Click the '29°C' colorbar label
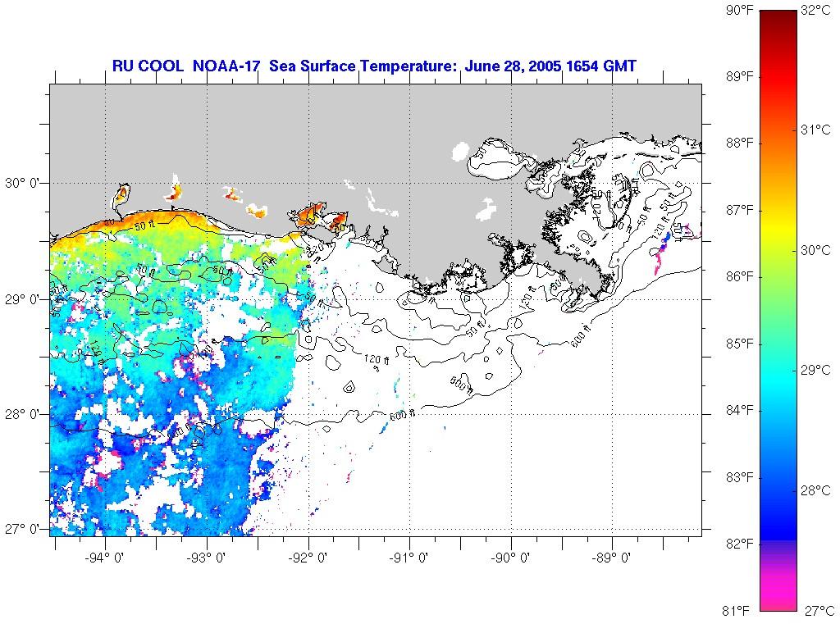 pyautogui.click(x=816, y=370)
